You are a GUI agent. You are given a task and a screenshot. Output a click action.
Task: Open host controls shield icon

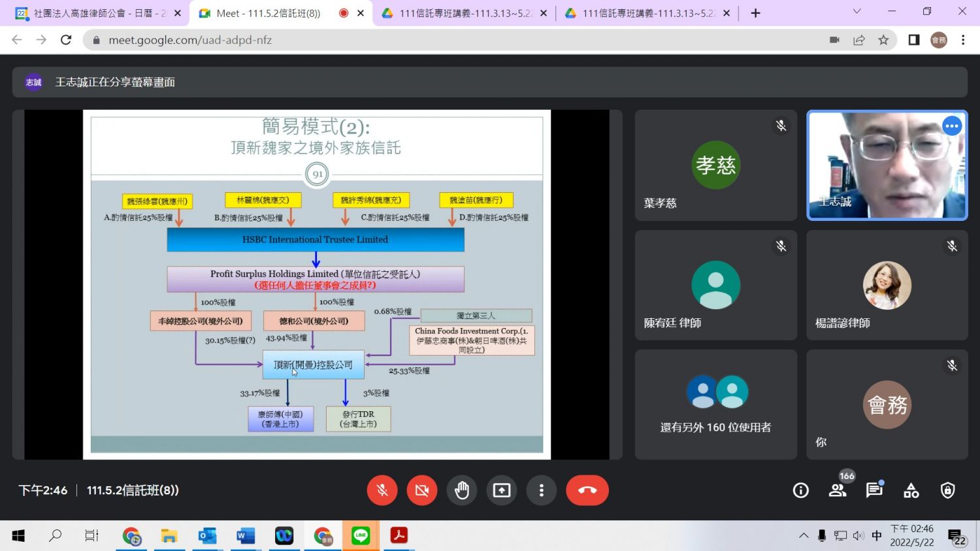pyautogui.click(x=948, y=490)
